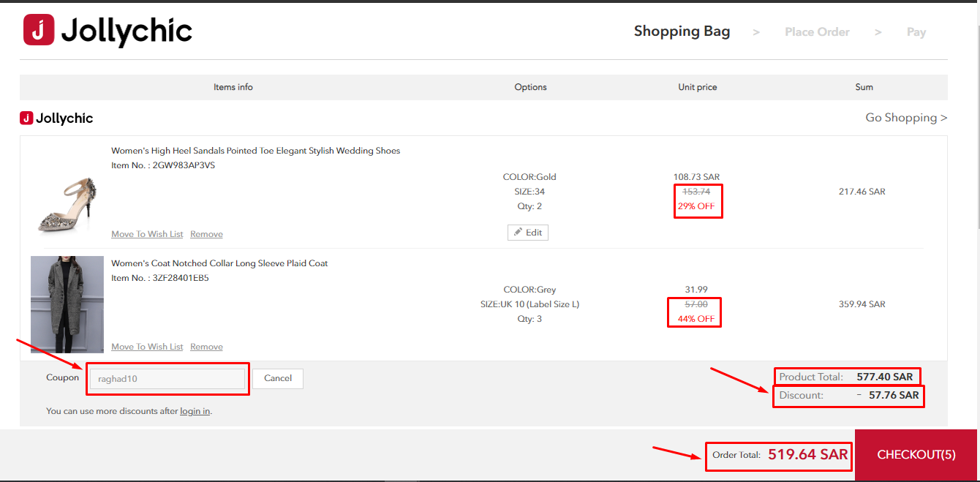Click the Sum column header
Screen dimensions: 980x482
pyautogui.click(x=864, y=87)
